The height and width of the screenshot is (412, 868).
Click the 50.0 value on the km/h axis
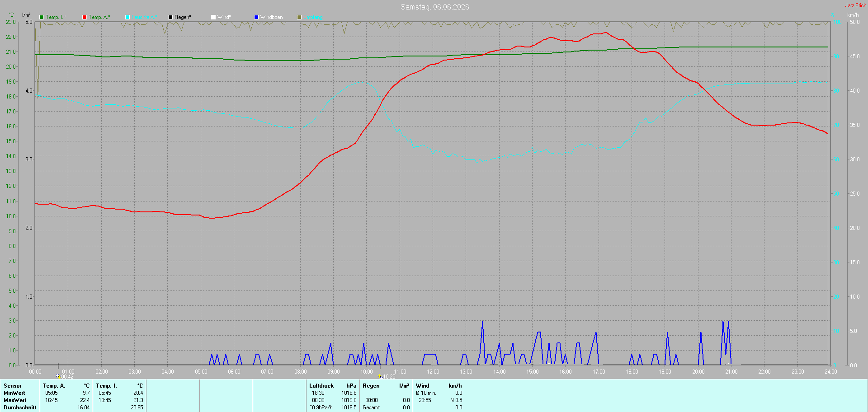click(x=855, y=22)
